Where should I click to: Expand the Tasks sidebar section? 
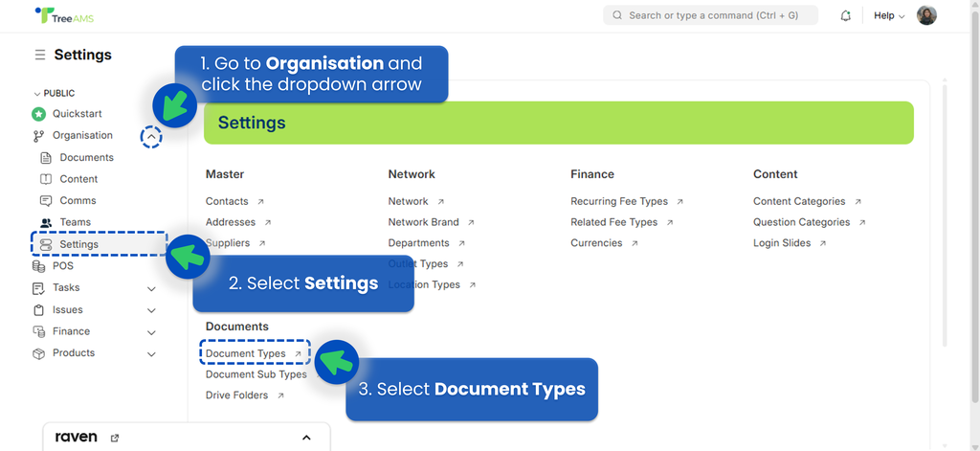coord(151,288)
